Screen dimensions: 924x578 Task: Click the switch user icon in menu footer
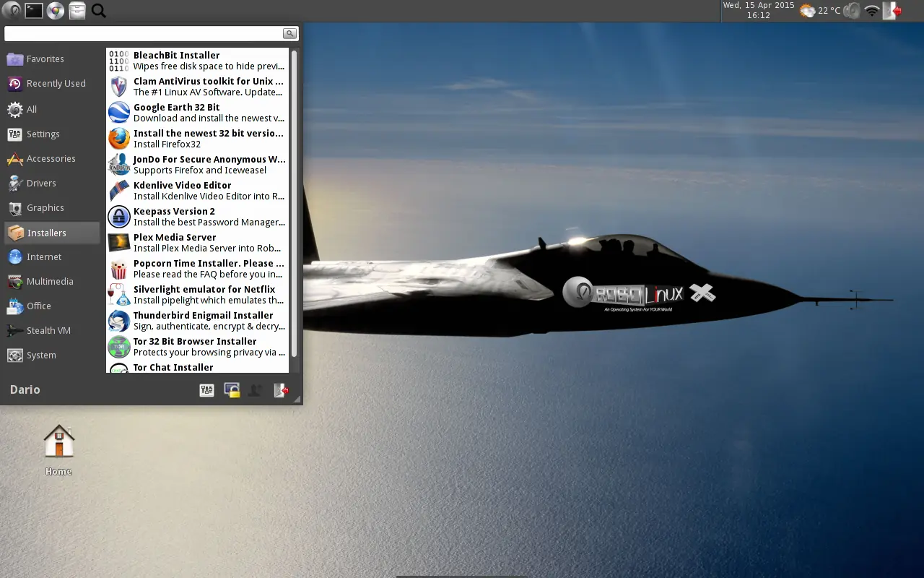point(255,390)
